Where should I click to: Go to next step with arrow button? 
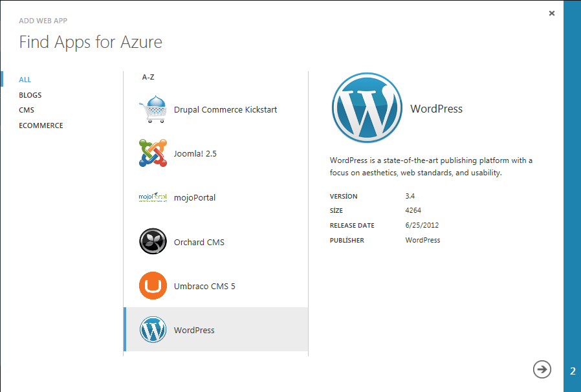click(x=542, y=369)
